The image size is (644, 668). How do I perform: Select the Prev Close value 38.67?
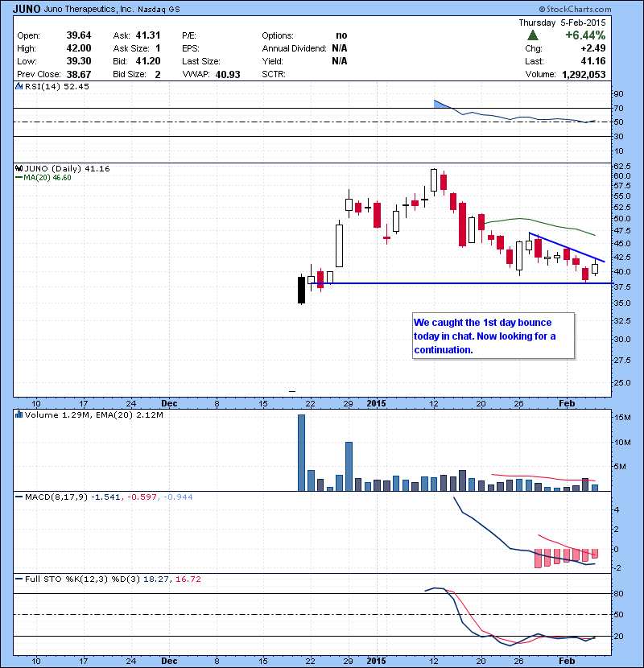click(79, 75)
